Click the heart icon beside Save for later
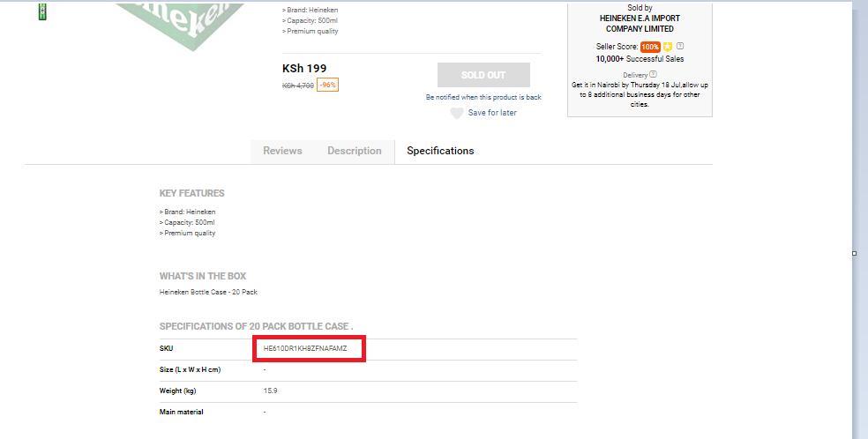868x439 pixels. [456, 113]
